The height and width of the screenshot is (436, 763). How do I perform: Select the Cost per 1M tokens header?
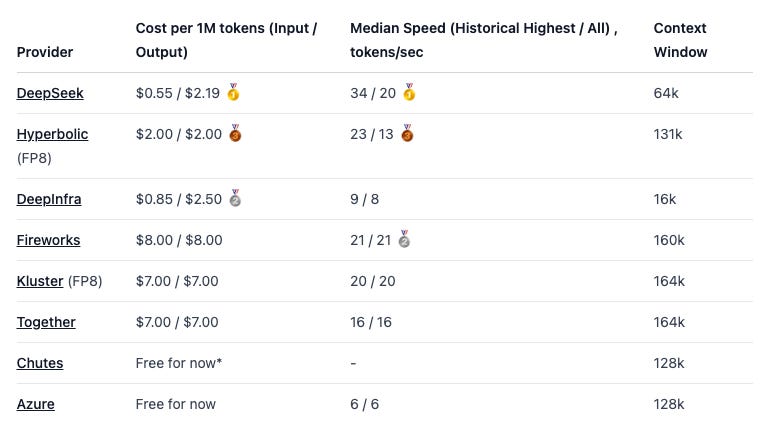pyautogui.click(x=226, y=40)
